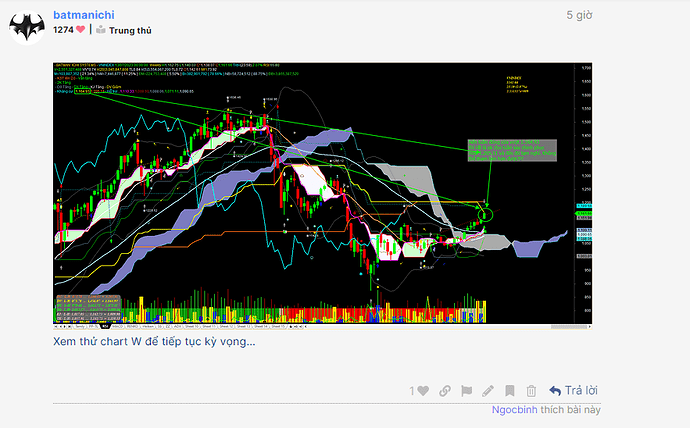This screenshot has width=690, height=428.
Task: Bookmark this post
Action: pyautogui.click(x=510, y=391)
